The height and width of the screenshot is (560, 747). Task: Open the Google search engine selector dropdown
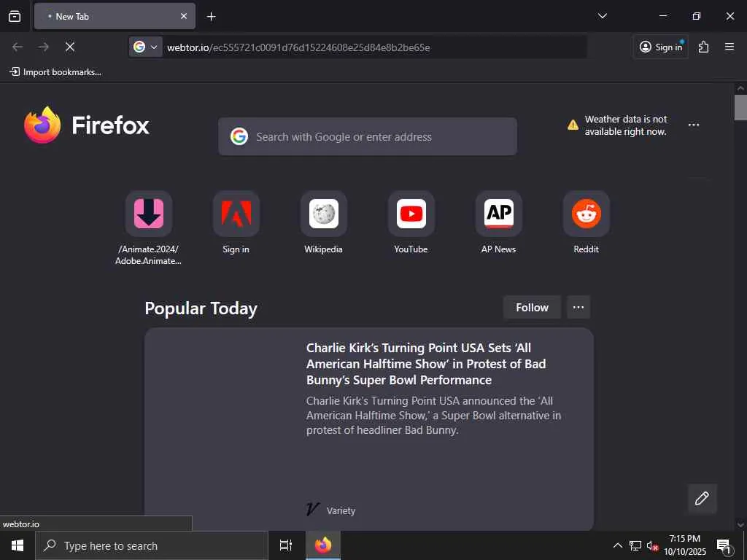coord(145,47)
